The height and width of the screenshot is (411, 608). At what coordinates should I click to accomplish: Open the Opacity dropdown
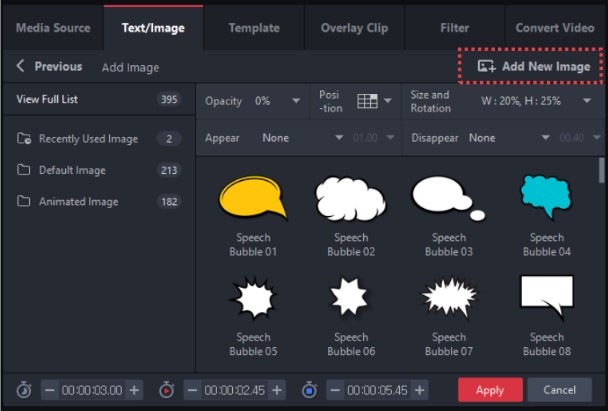(x=294, y=101)
